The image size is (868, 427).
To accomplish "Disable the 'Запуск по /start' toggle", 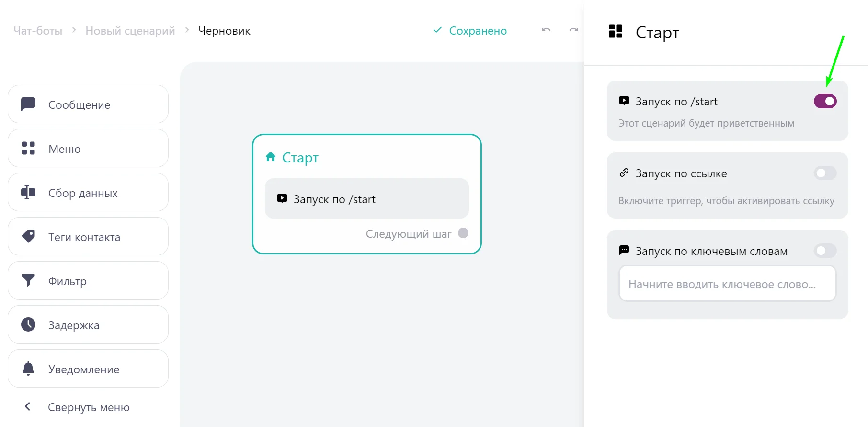I will coord(825,101).
